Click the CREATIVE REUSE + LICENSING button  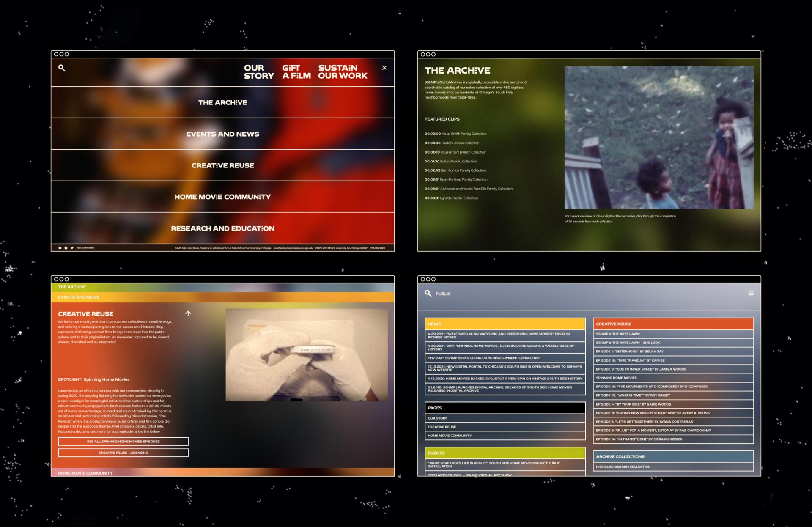pos(123,452)
